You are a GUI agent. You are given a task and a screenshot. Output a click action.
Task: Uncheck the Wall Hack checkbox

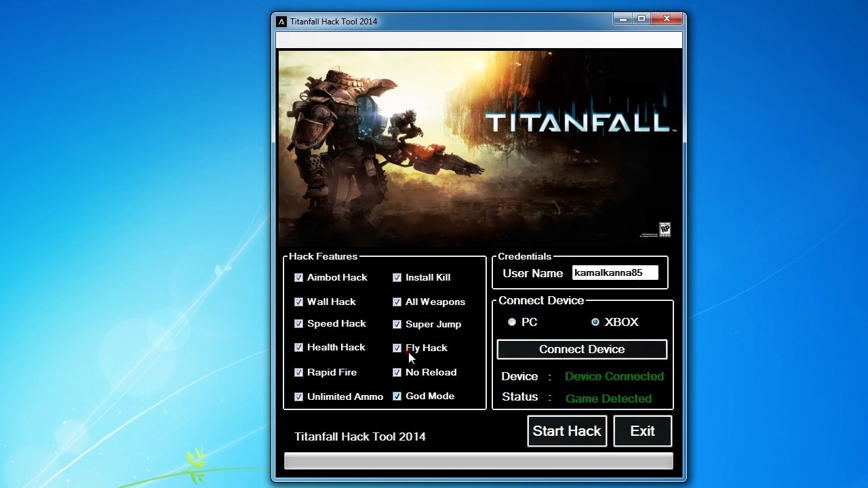click(298, 302)
